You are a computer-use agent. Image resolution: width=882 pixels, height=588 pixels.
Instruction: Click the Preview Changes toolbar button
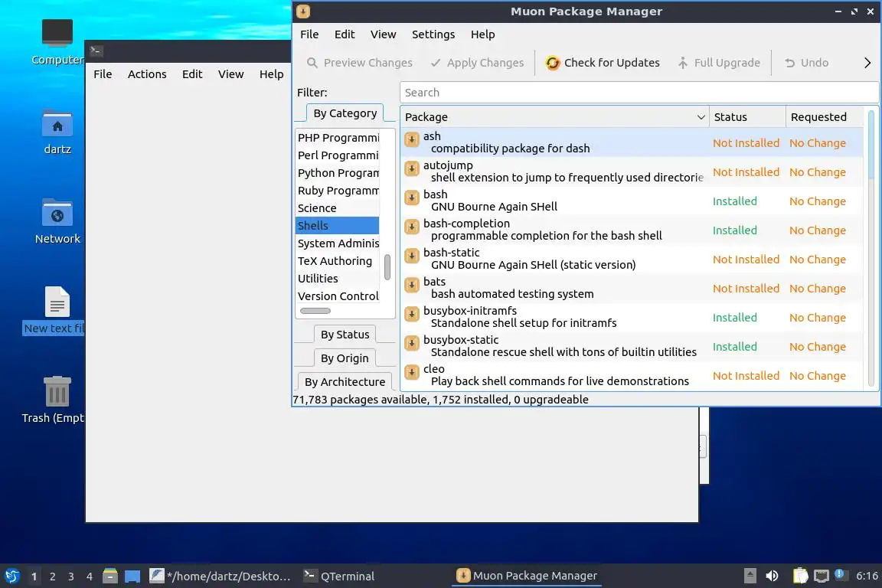[359, 63]
